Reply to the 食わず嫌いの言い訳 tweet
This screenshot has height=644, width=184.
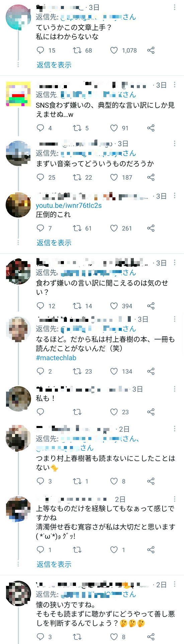(x=40, y=306)
